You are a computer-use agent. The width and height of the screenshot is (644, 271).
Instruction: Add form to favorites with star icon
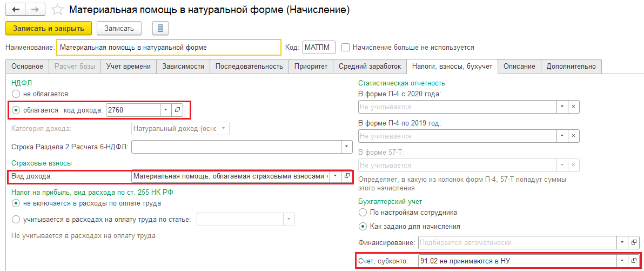tap(56, 10)
